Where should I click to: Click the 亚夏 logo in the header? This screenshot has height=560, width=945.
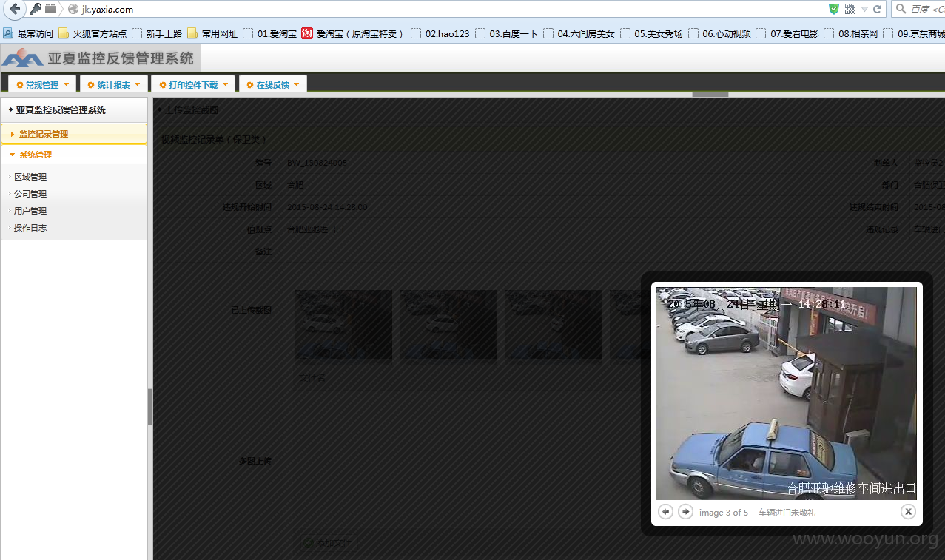coord(22,58)
